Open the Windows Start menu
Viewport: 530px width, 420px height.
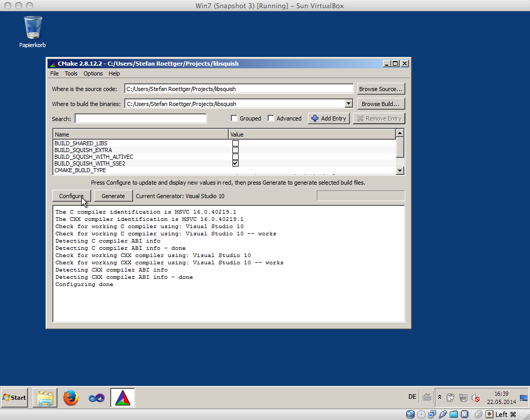[14, 398]
